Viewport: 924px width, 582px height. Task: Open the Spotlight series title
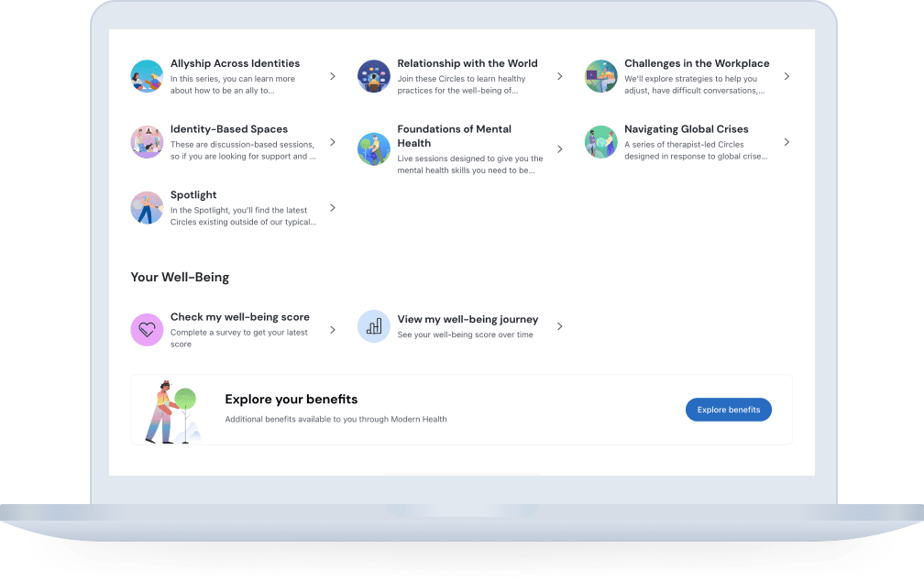point(193,195)
